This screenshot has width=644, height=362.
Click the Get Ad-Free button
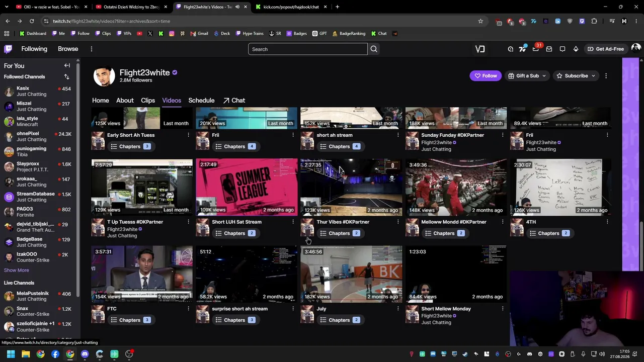point(605,49)
